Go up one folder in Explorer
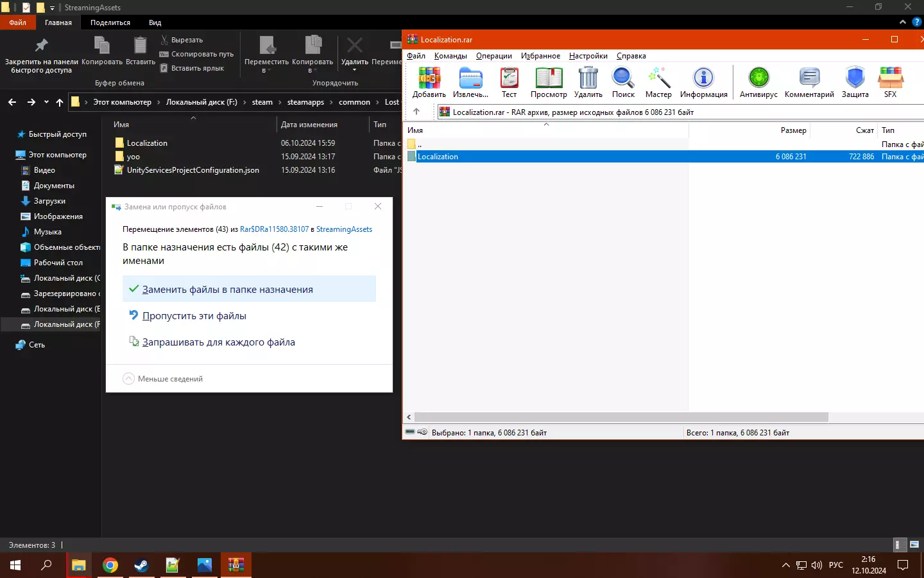Viewport: 924px width, 578px height. coord(60,102)
